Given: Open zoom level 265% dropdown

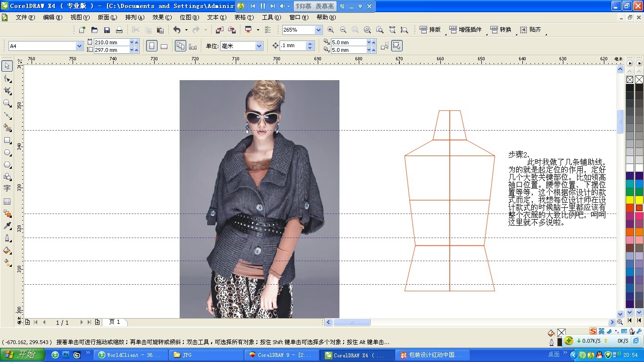Looking at the screenshot, I should click(x=318, y=30).
